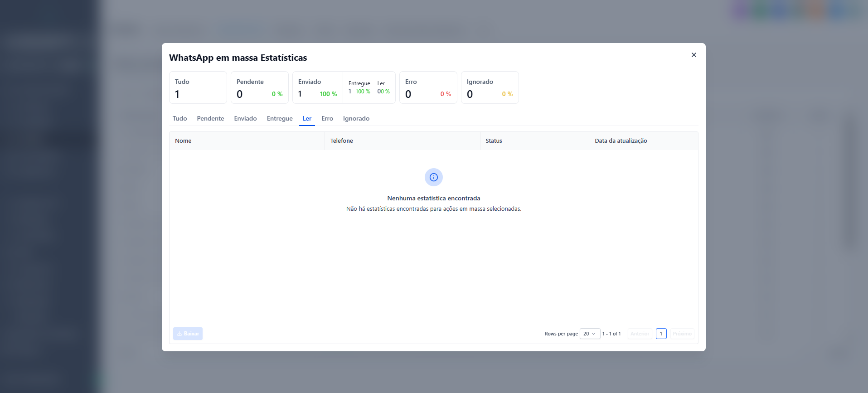Select the Ignorado statistics card
The width and height of the screenshot is (868, 393).
click(490, 87)
